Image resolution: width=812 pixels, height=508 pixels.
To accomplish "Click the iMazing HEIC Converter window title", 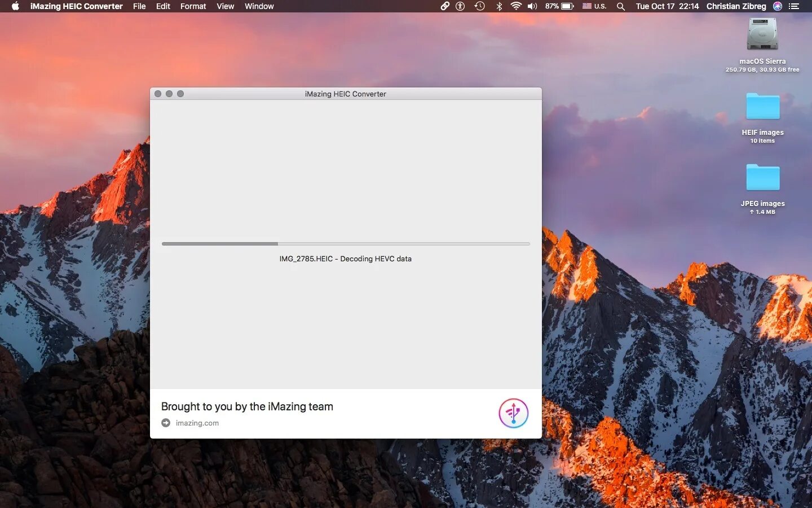I will point(346,94).
